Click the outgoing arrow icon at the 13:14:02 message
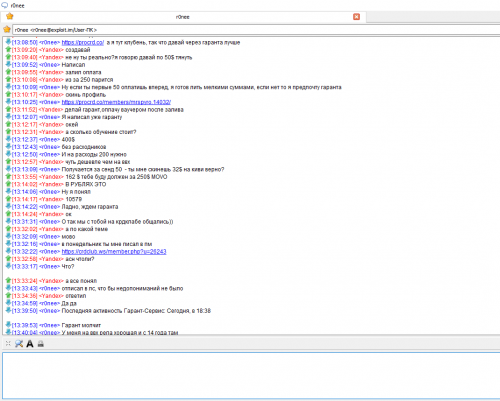Screen dimensions: 500x401 pos(8,184)
